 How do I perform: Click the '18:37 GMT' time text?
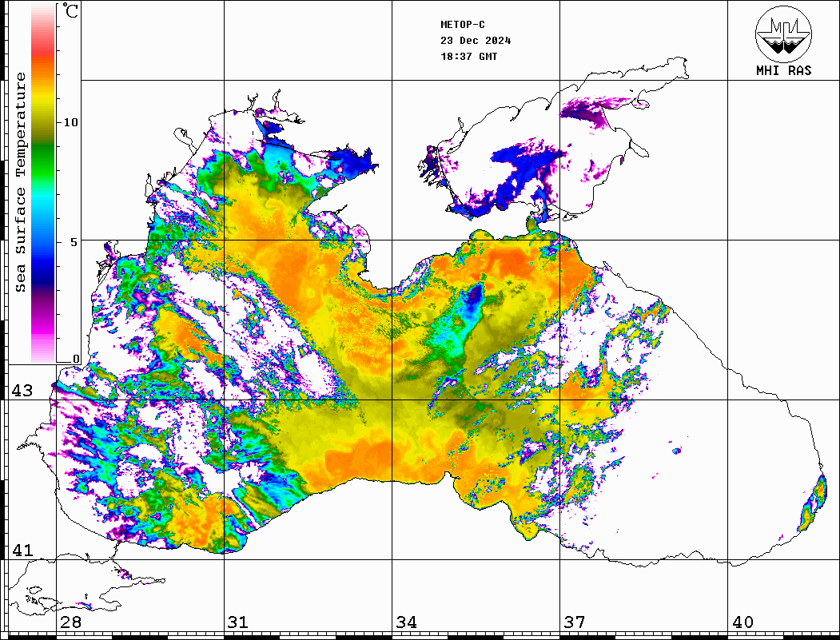[468, 57]
